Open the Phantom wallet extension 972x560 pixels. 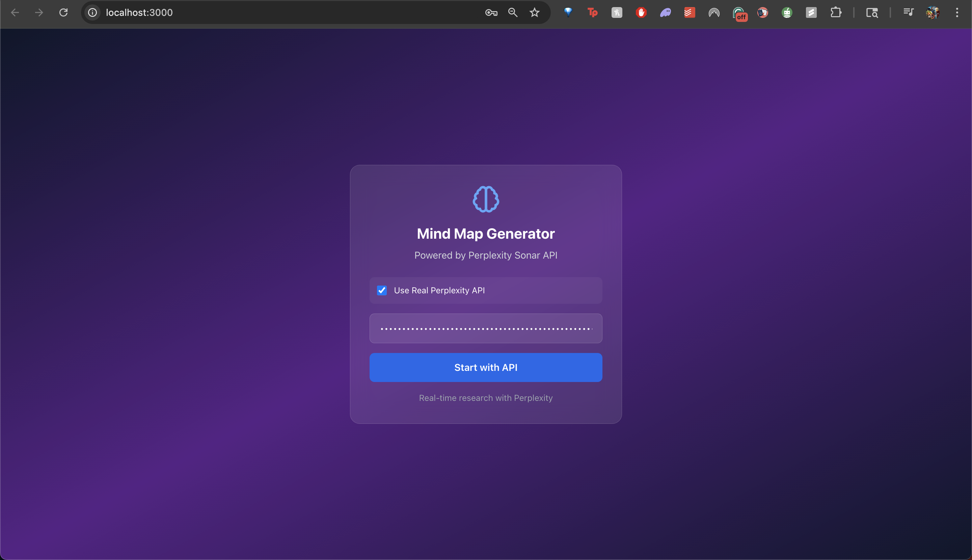coord(665,13)
